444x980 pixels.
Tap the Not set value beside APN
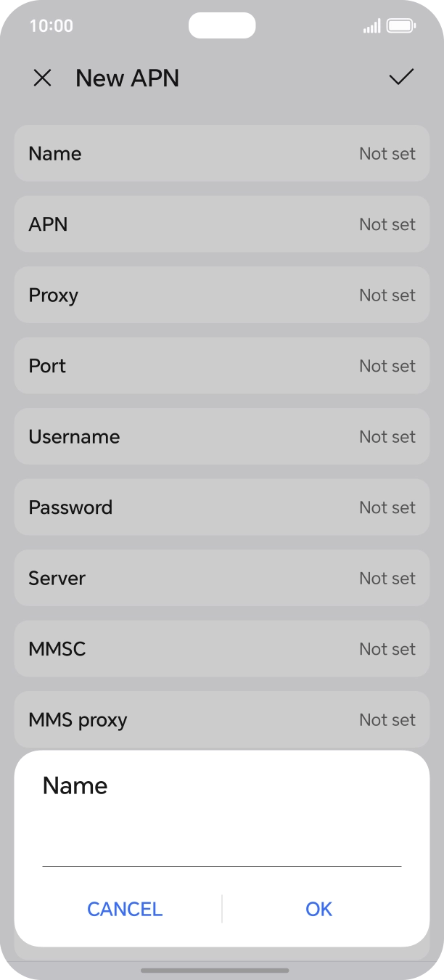[387, 224]
